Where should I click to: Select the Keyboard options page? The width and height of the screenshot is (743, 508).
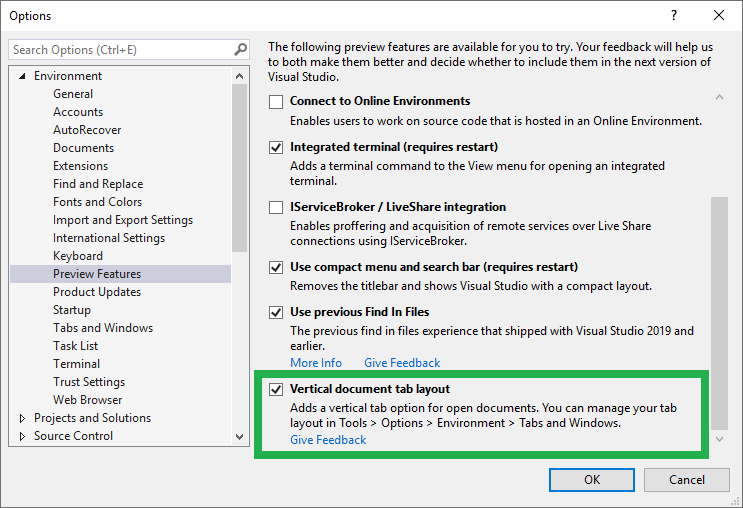(x=77, y=256)
